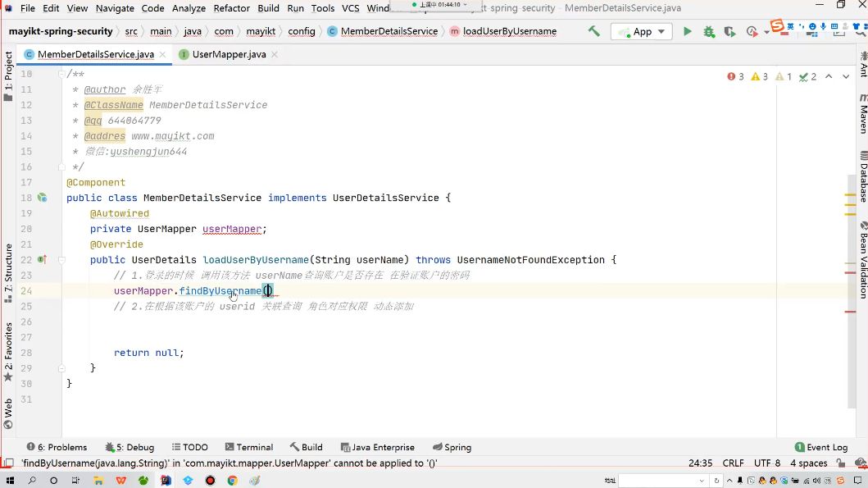Run with coverage using the shield icon
868x488 pixels.
coord(729,31)
